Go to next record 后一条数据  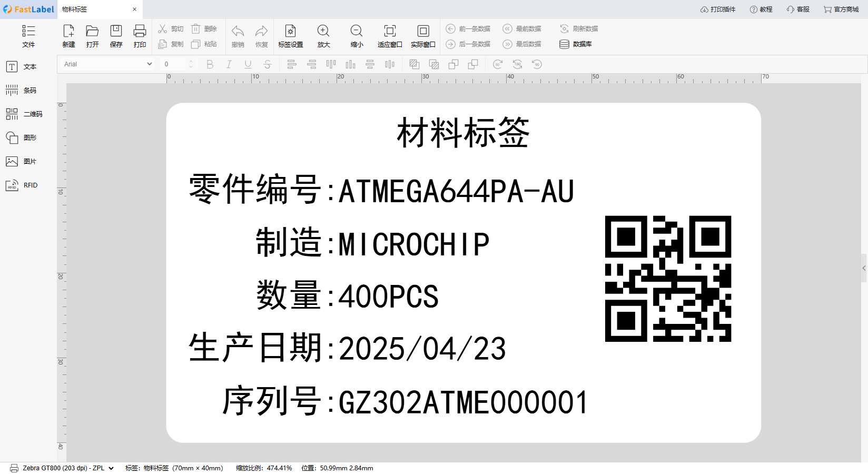[468, 44]
